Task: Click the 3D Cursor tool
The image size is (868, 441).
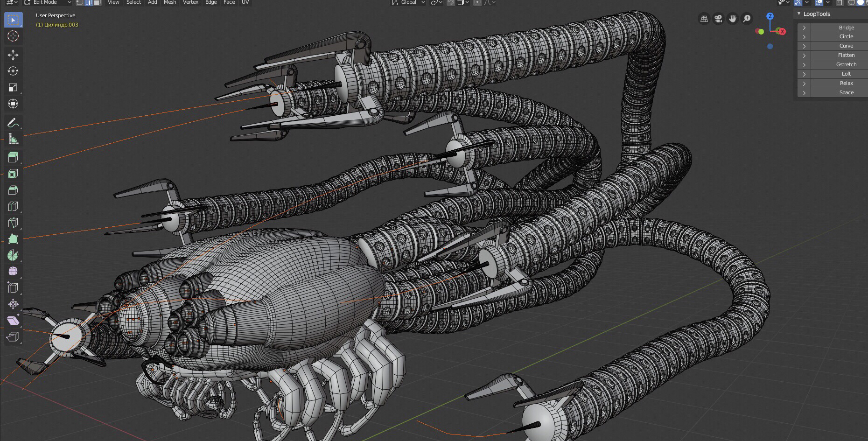Action: (13, 36)
